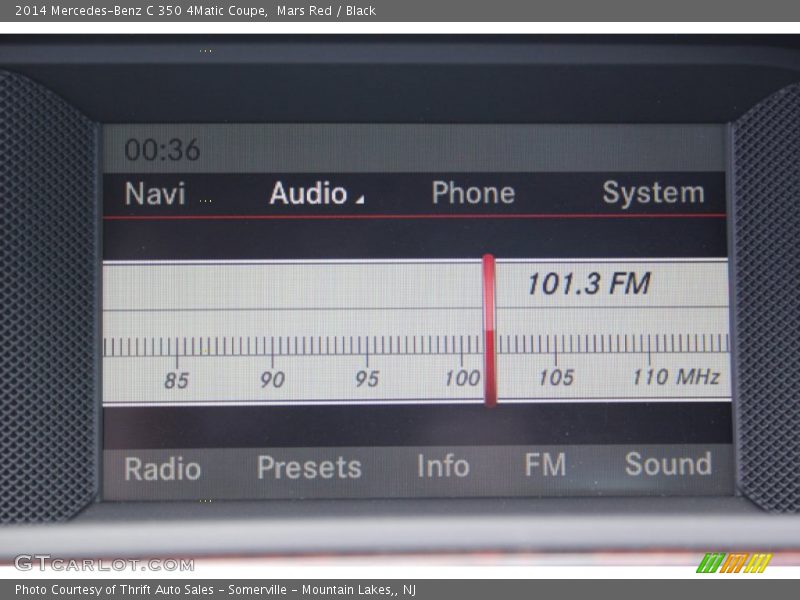The image size is (800, 600).
Task: Tap the 101.3 FM frequency readout
Action: (589, 284)
